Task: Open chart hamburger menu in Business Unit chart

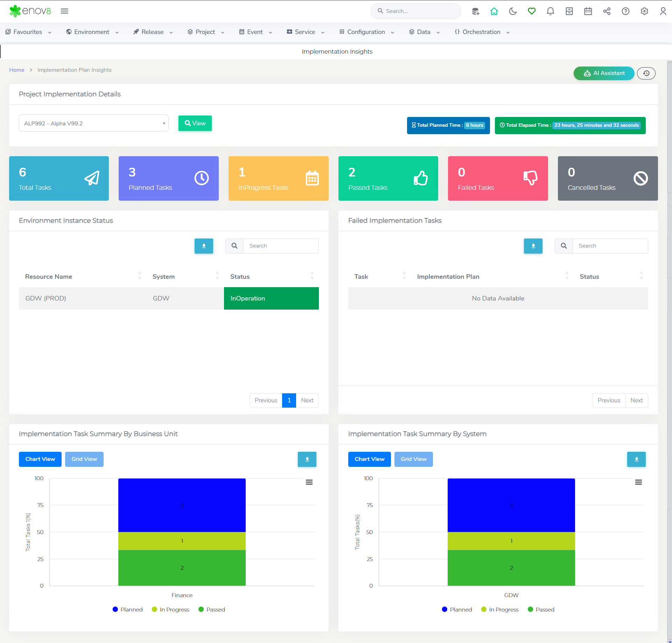Action: coord(309,482)
